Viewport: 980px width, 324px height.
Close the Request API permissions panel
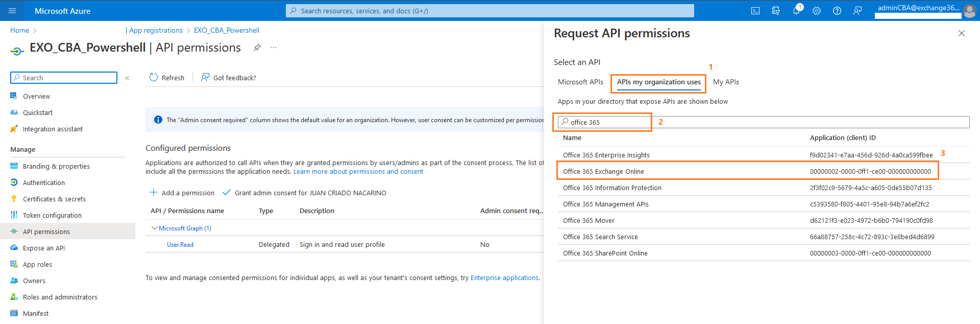pos(962,33)
